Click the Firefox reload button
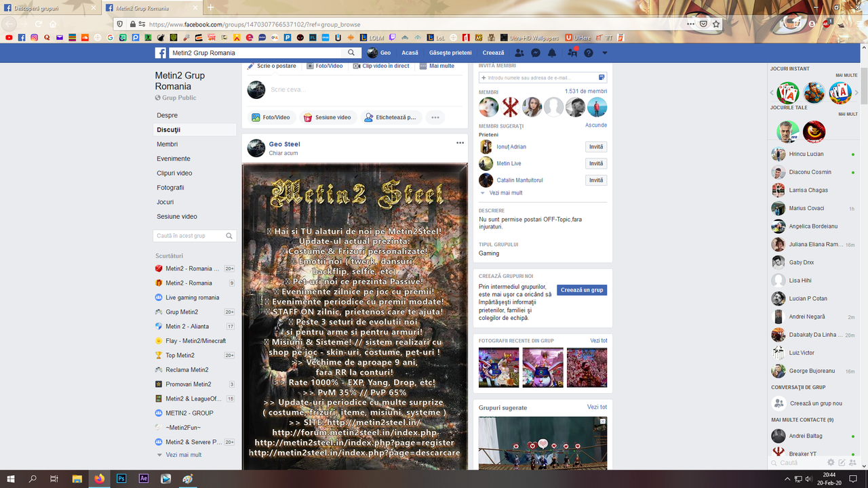This screenshot has width=868, height=488. click(x=39, y=24)
